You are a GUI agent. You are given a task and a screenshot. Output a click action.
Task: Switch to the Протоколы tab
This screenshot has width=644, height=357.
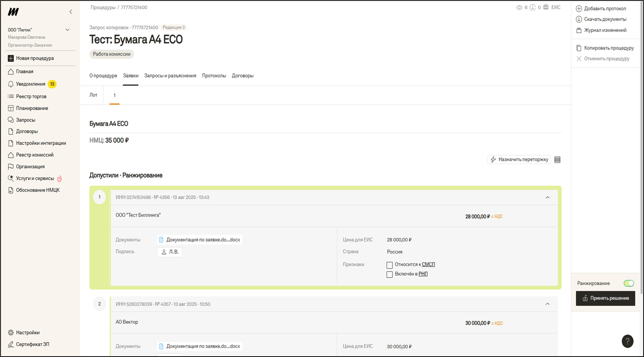[x=214, y=76]
